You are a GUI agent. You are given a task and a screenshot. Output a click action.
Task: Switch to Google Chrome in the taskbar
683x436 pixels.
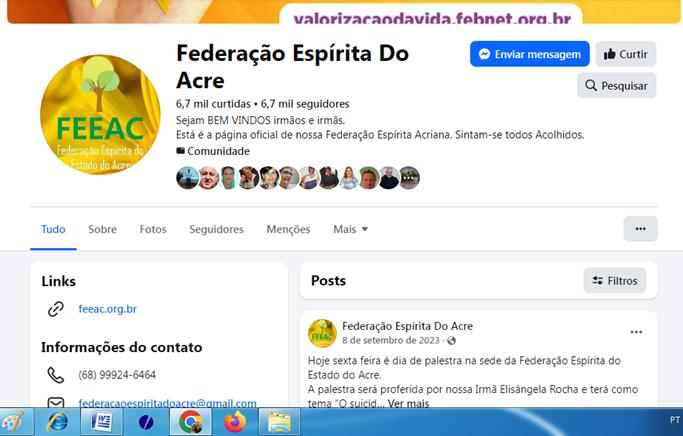(191, 422)
